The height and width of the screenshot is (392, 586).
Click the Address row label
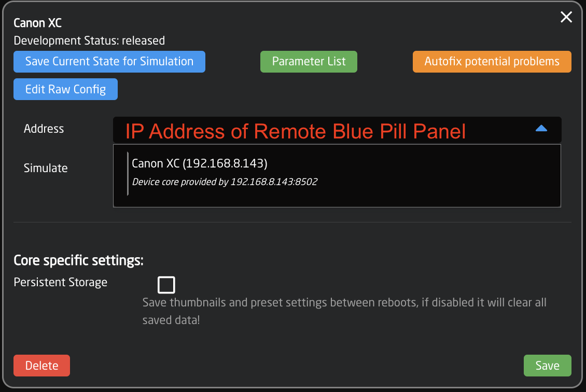pyautogui.click(x=44, y=129)
